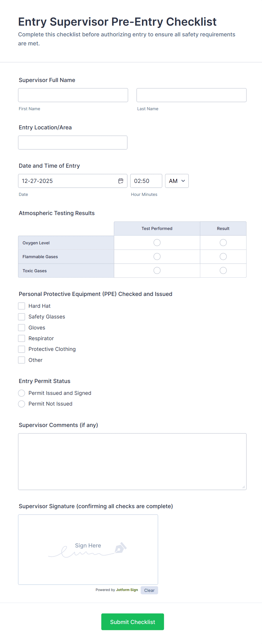Click Clear to erase the signature
Screen dimensions: 262x644
[149, 590]
